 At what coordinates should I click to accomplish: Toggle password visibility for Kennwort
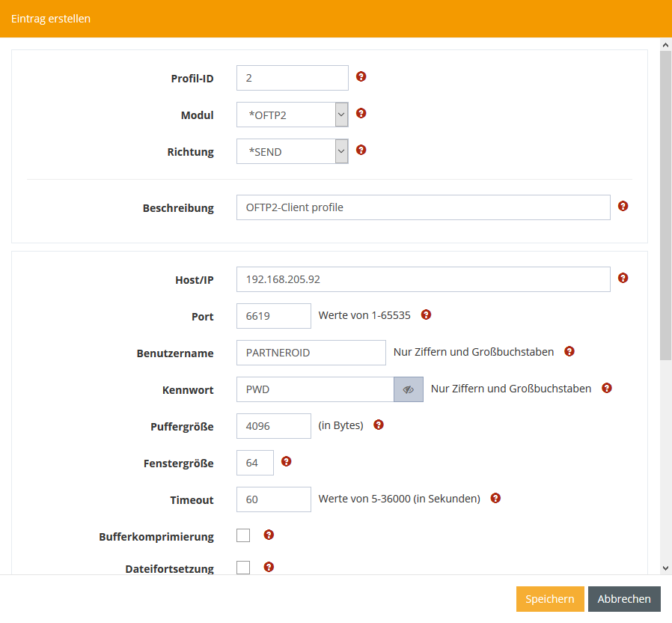[x=408, y=389]
